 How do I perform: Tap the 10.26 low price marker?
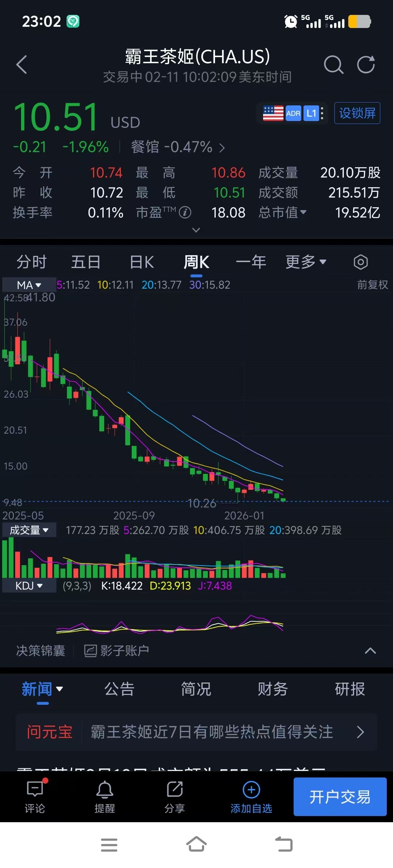click(202, 503)
